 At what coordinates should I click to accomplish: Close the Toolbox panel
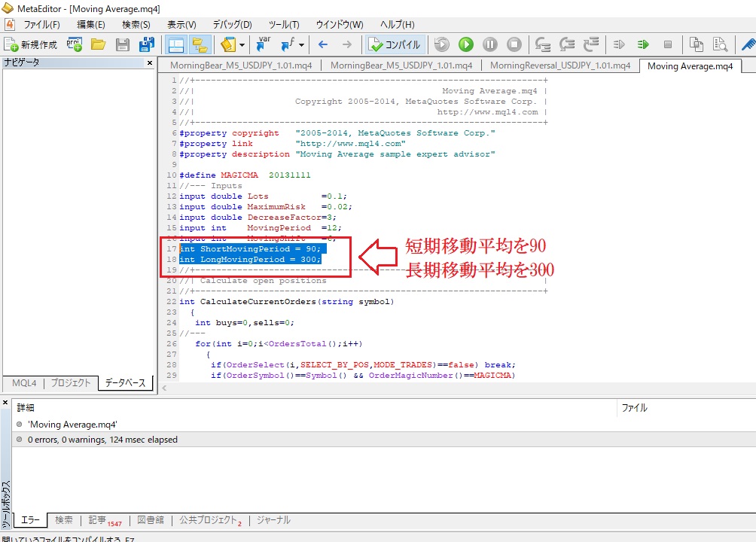pyautogui.click(x=5, y=403)
